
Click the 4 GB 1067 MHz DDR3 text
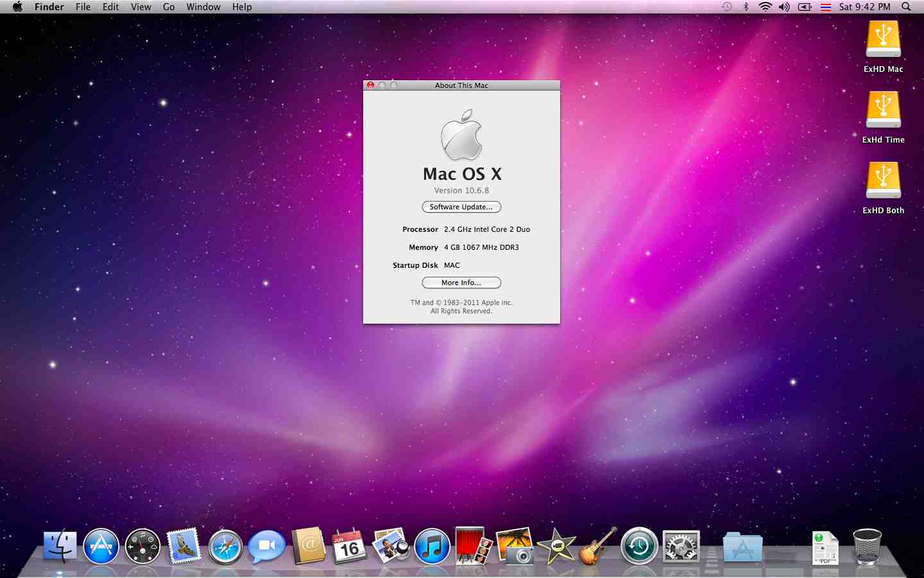pos(481,247)
